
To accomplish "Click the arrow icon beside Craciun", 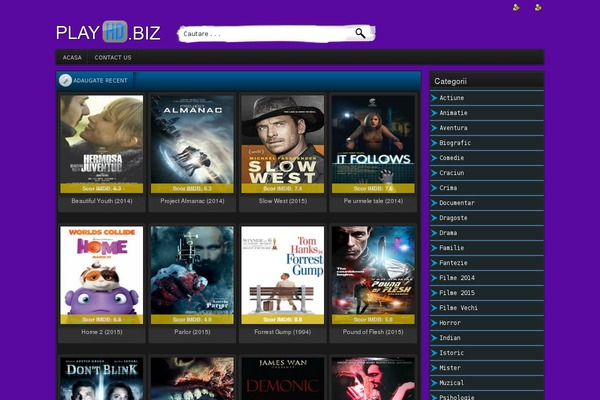I will 434,173.
